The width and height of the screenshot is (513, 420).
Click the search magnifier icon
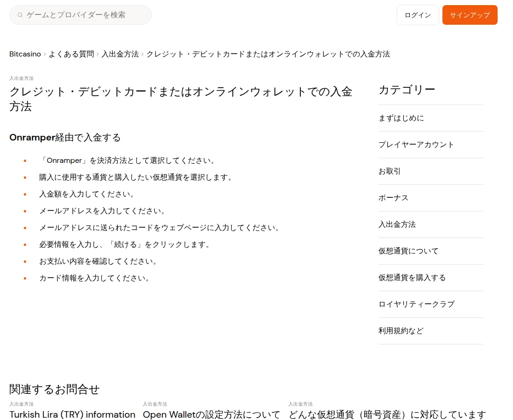[x=20, y=15]
